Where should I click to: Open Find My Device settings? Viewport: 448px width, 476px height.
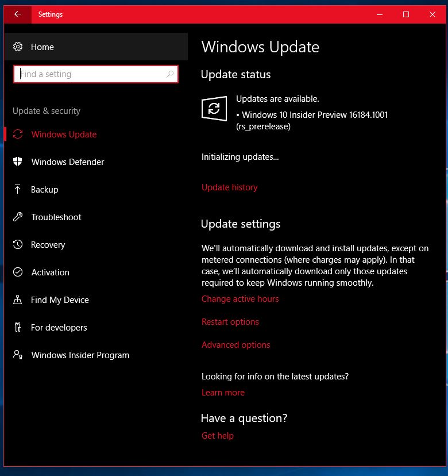coord(96,300)
